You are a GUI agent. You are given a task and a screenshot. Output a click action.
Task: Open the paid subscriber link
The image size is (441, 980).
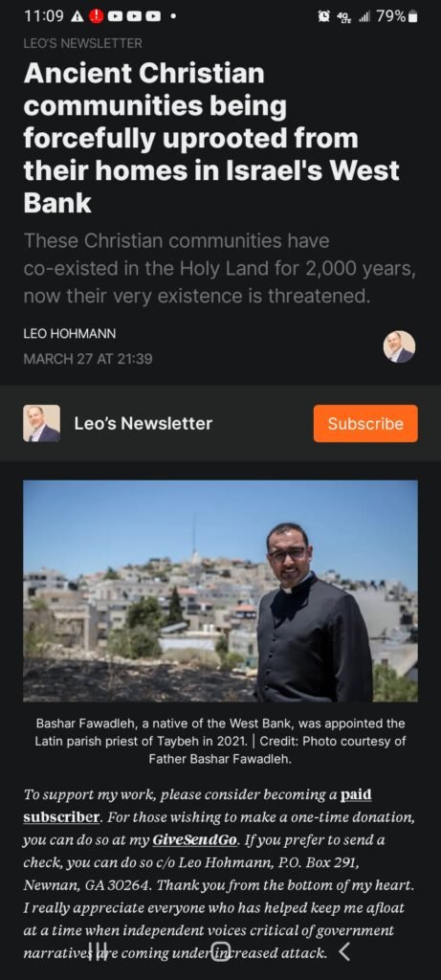coord(197,806)
